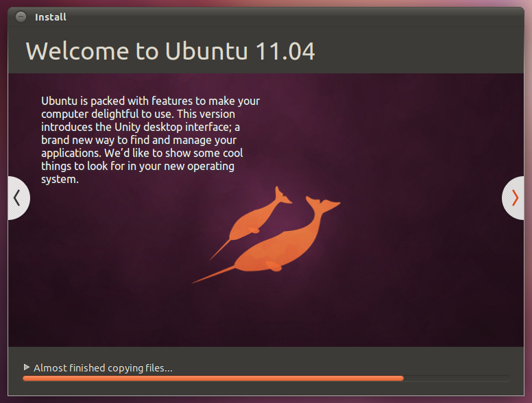Click the narwhal illustration on the slide

point(266,234)
